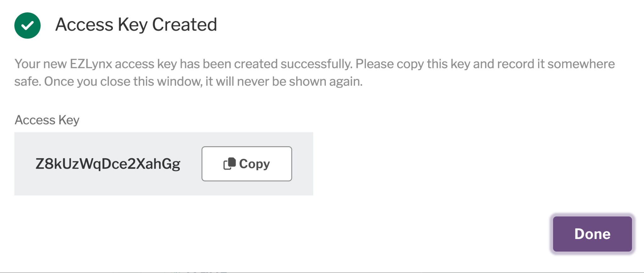644x273 pixels.
Task: Click the green checkmark success icon
Action: pyautogui.click(x=27, y=25)
